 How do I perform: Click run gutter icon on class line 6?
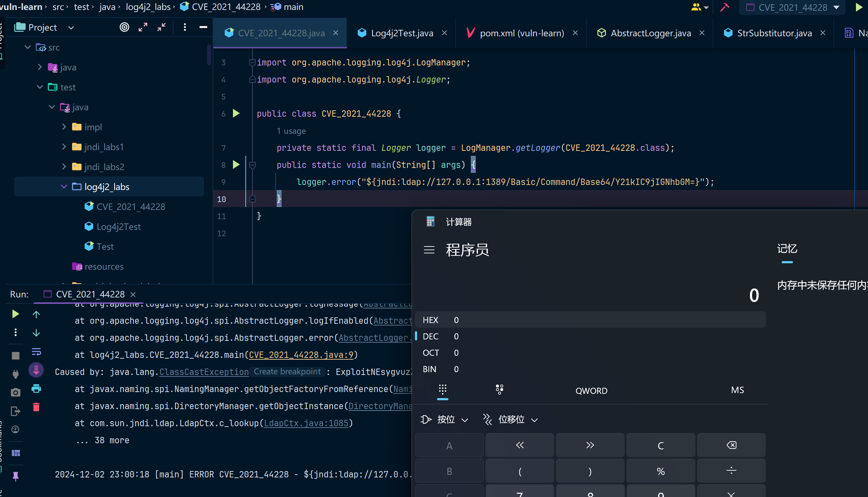tap(236, 113)
